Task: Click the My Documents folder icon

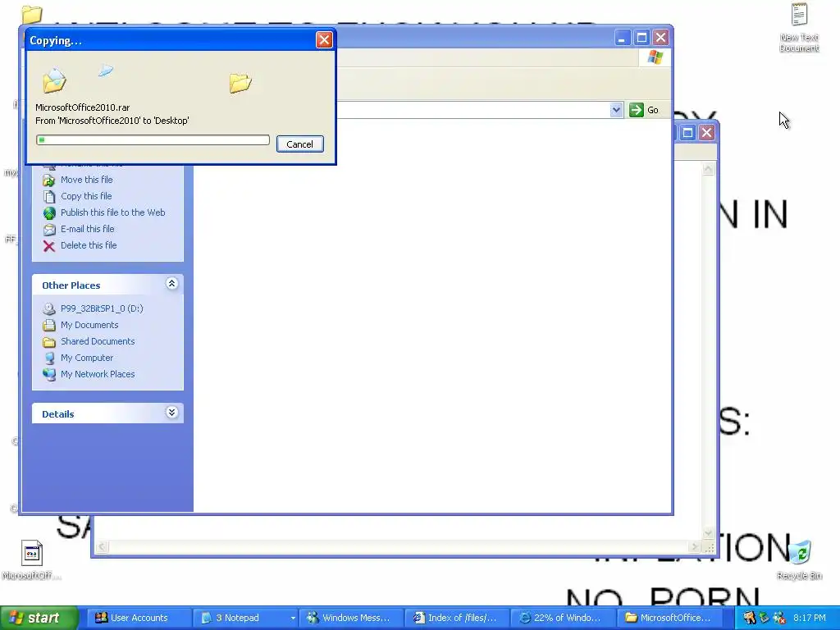Action: pos(48,325)
